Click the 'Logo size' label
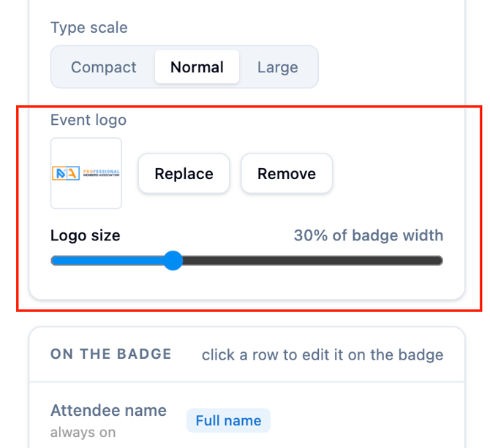Viewport: 490px width, 448px height. pos(86,235)
